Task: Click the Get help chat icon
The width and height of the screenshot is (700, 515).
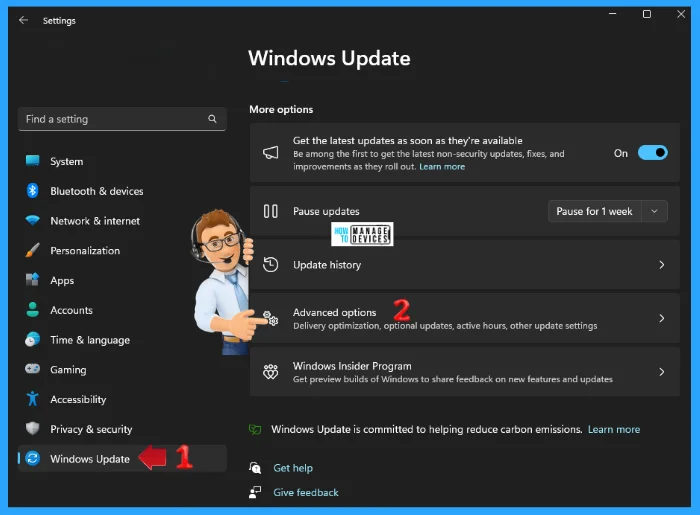Action: click(255, 468)
